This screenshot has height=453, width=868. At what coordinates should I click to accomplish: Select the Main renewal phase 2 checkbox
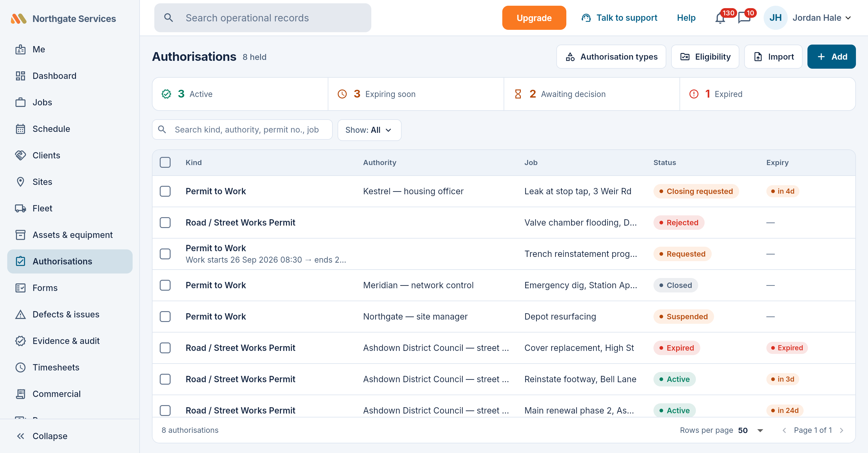165,411
